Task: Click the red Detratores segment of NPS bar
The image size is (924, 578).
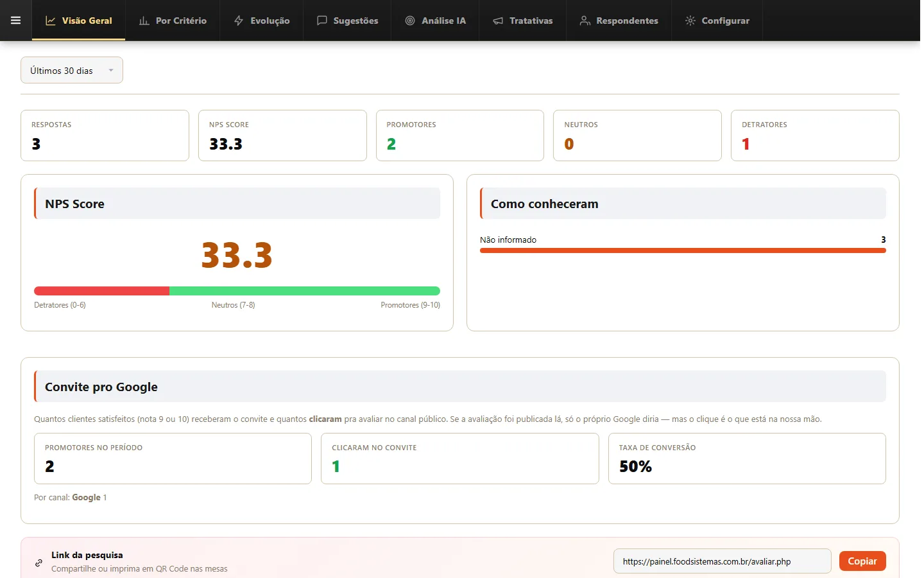Action: tap(101, 291)
